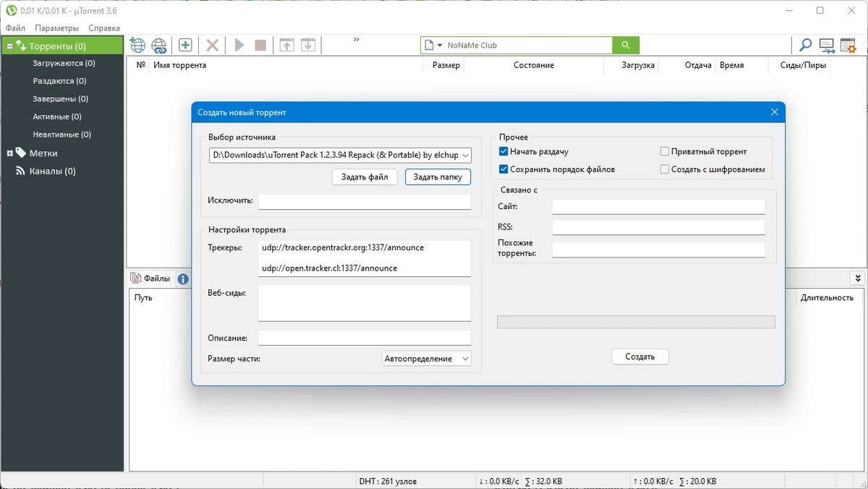
Task: Select Активные (0) in the sidebar
Action: pyautogui.click(x=57, y=116)
